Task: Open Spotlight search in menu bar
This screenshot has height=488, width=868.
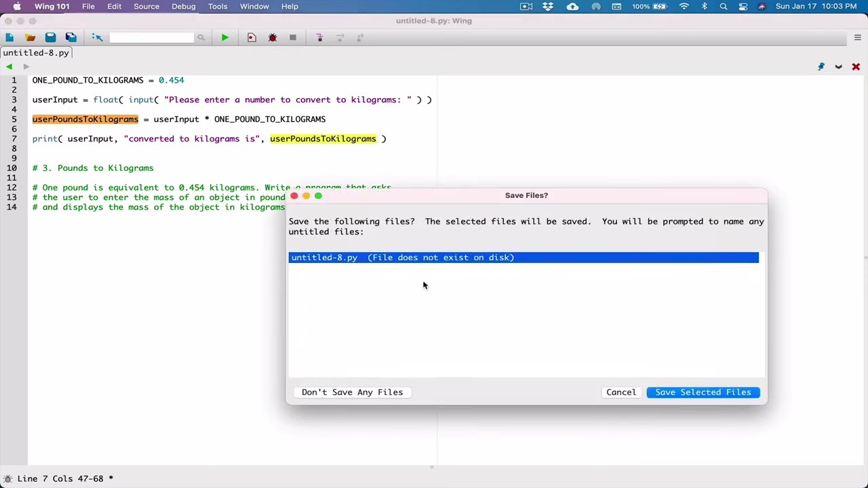Action: tap(724, 6)
